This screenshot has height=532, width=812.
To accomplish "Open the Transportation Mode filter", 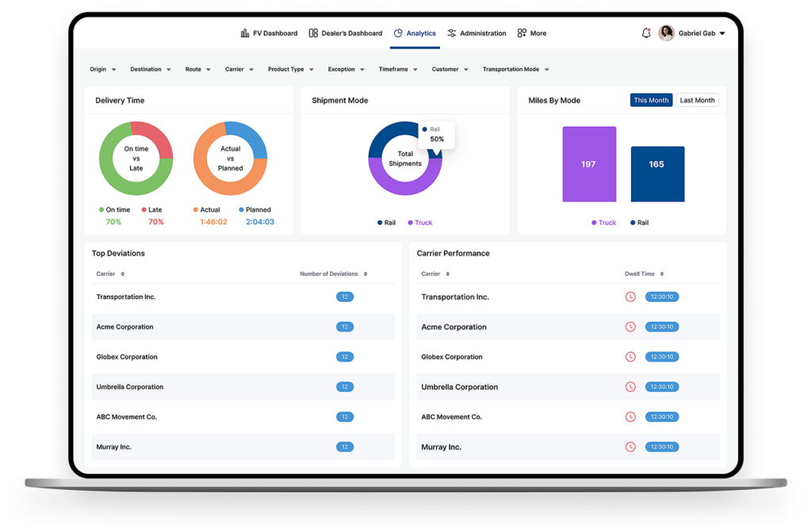I will [x=515, y=69].
